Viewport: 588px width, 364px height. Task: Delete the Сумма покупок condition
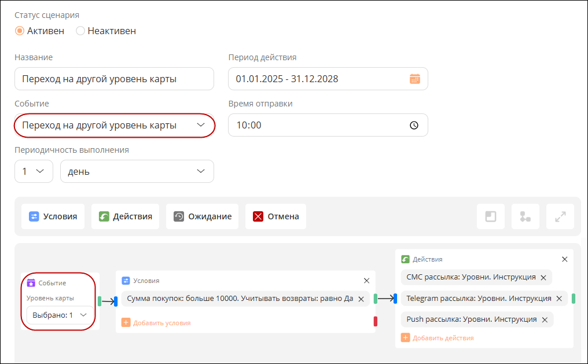click(361, 299)
